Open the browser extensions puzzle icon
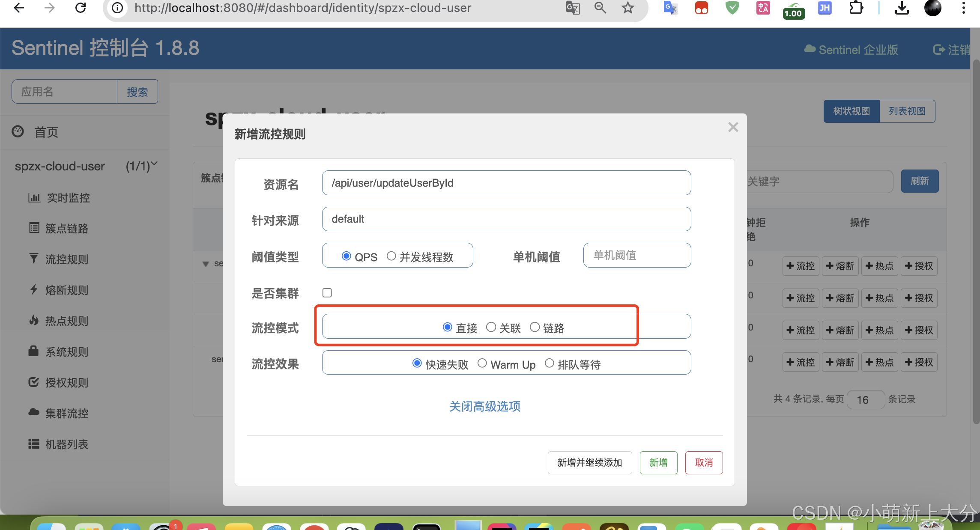The height and width of the screenshot is (530, 980). tap(855, 8)
